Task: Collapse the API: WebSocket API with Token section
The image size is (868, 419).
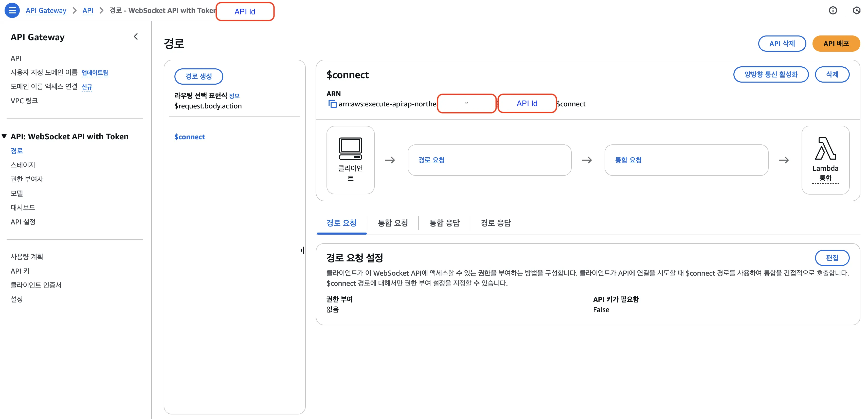Action: coord(4,136)
